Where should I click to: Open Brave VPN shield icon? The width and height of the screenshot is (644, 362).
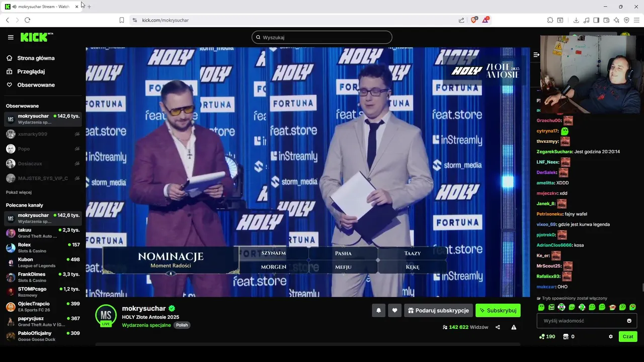click(x=626, y=20)
